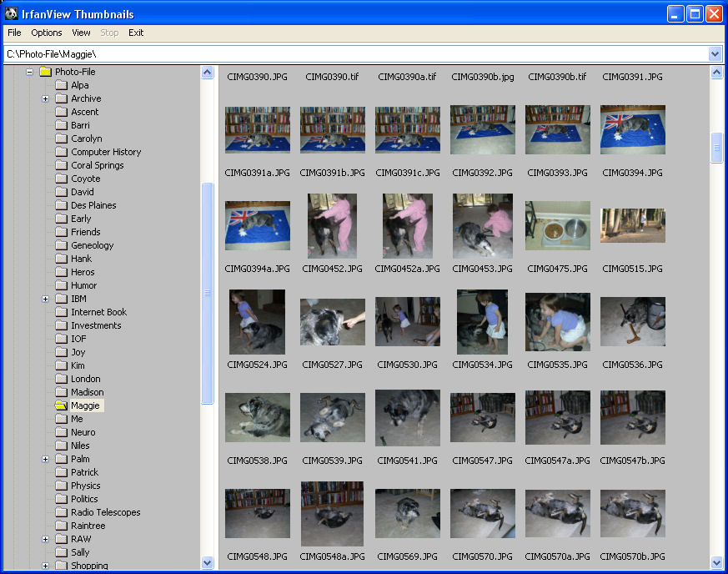Expand the Shopping folder node
Viewport: 728px width, 574px height.
click(x=45, y=566)
